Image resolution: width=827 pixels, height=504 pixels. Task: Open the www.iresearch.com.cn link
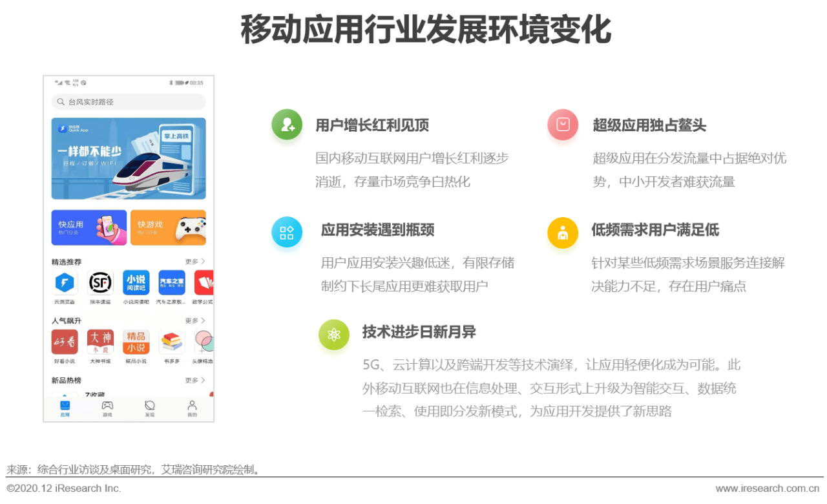click(x=768, y=488)
